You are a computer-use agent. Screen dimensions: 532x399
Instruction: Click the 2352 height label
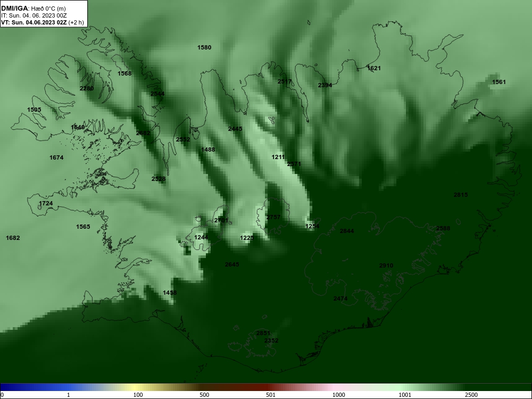[271, 340]
